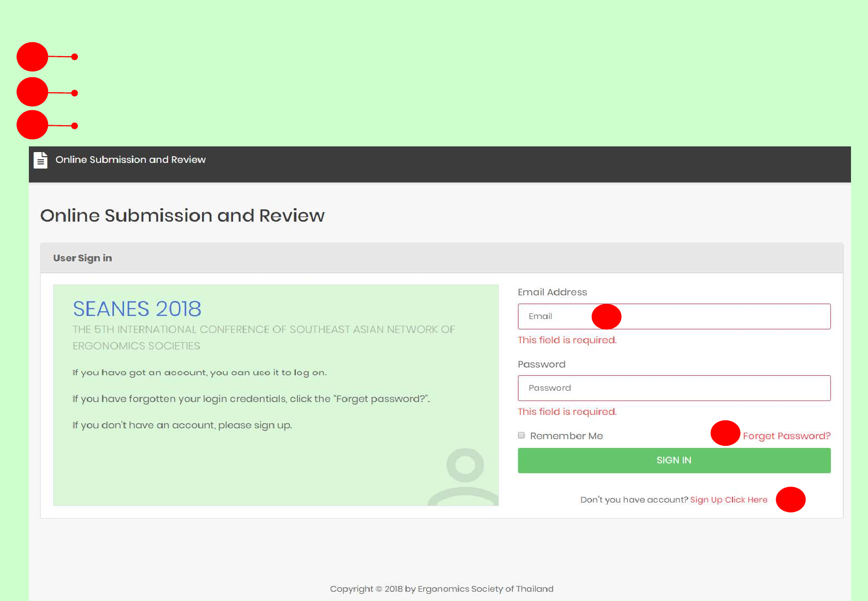Follow the Sign Up Click Here link

729,500
